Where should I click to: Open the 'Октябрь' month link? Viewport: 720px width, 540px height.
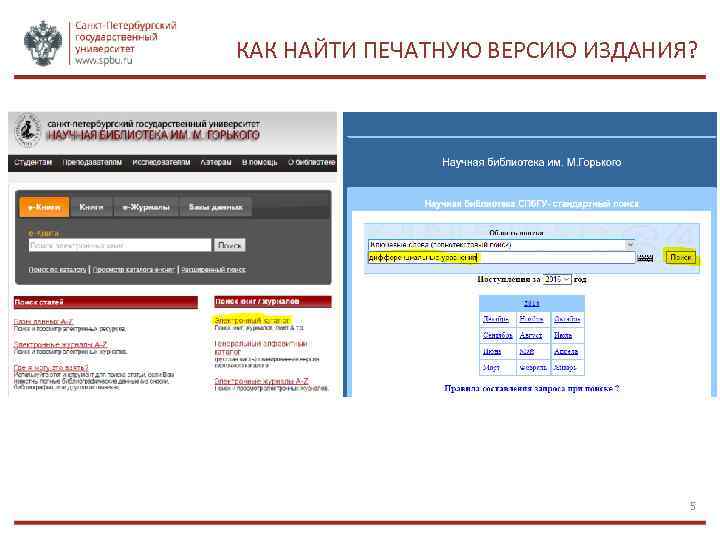click(x=567, y=319)
